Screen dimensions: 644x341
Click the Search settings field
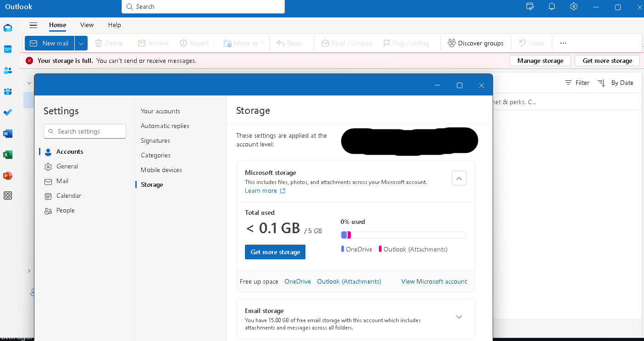(x=85, y=131)
